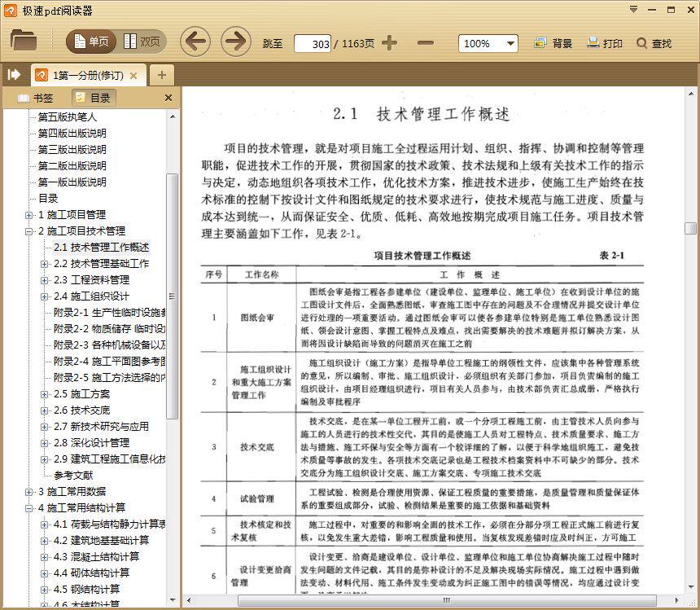Switch to table of contents tab (目录)
The width and height of the screenshot is (700, 610).
94,98
